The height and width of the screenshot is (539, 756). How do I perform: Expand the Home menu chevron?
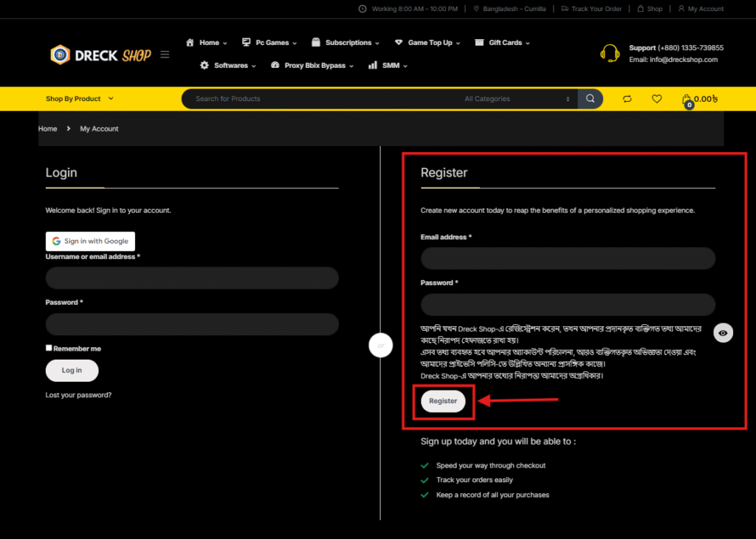coord(225,44)
